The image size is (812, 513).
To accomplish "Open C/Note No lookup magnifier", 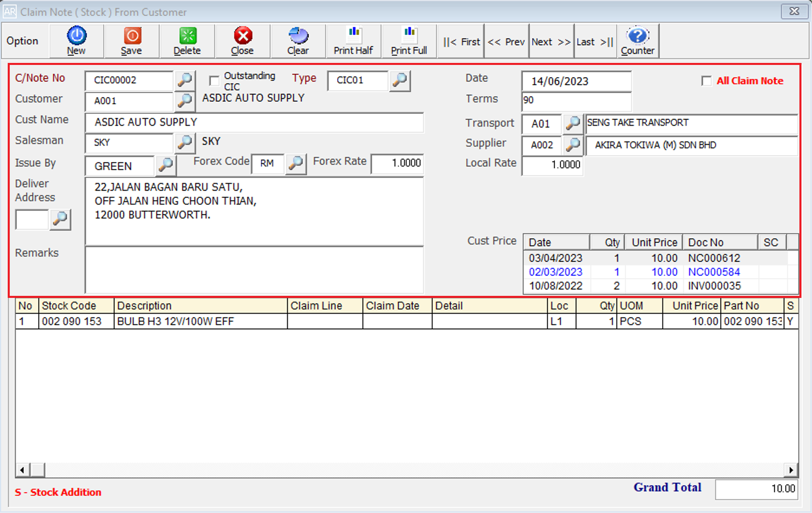I will pyautogui.click(x=185, y=80).
